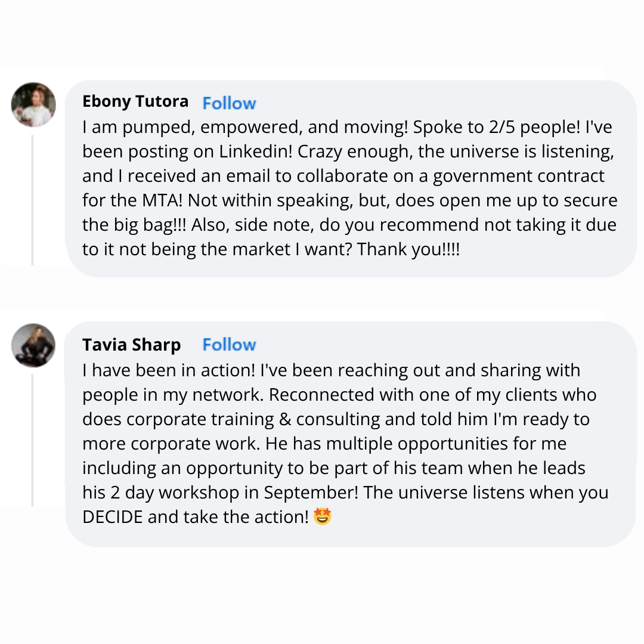The width and height of the screenshot is (644, 644).
Task: Click "MTA!" in Ebony's comment
Action: (165, 200)
